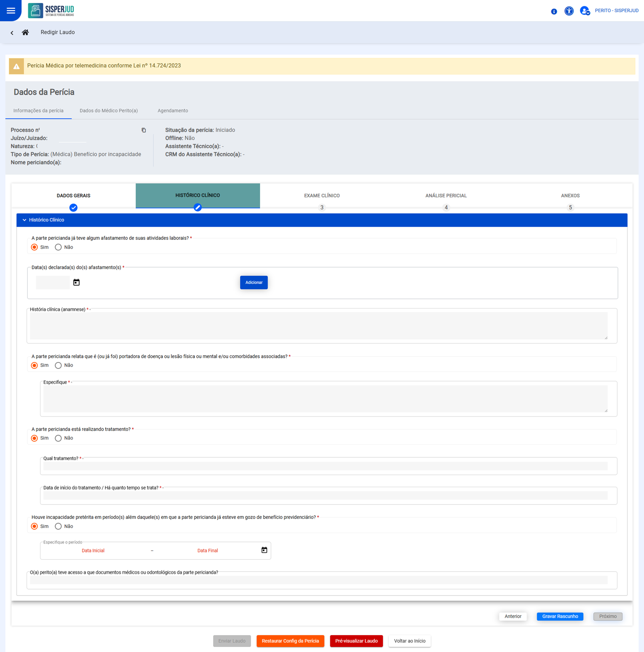
Task: Go to the home icon
Action: point(25,32)
